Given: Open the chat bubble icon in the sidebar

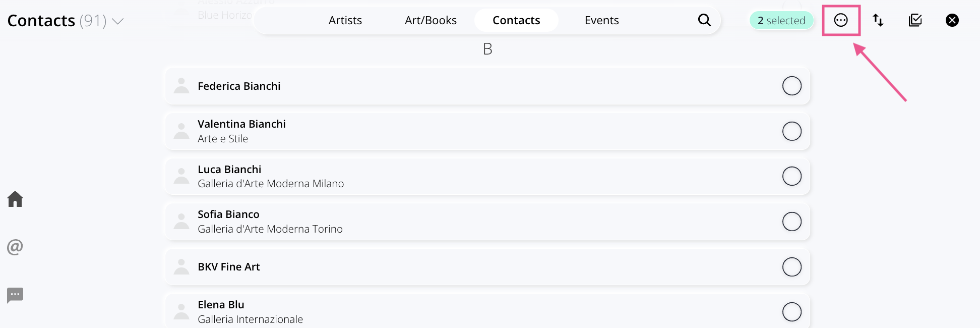Looking at the screenshot, I should [x=15, y=295].
